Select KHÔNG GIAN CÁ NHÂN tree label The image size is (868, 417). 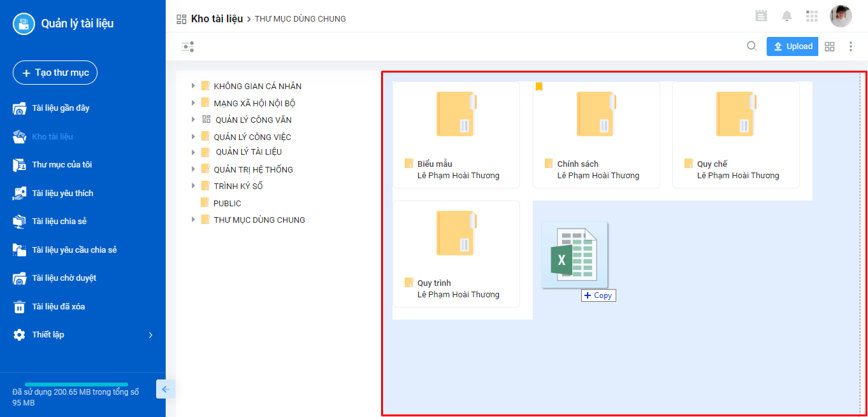click(257, 87)
